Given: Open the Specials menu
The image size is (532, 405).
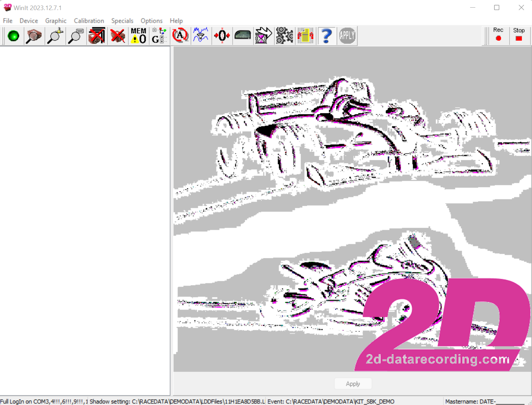Looking at the screenshot, I should pos(122,21).
